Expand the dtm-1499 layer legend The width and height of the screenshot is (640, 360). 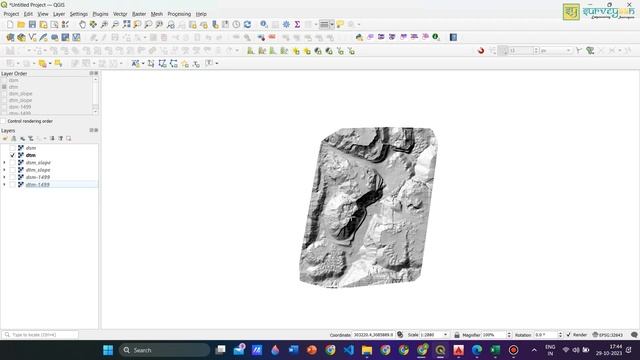click(x=4, y=184)
